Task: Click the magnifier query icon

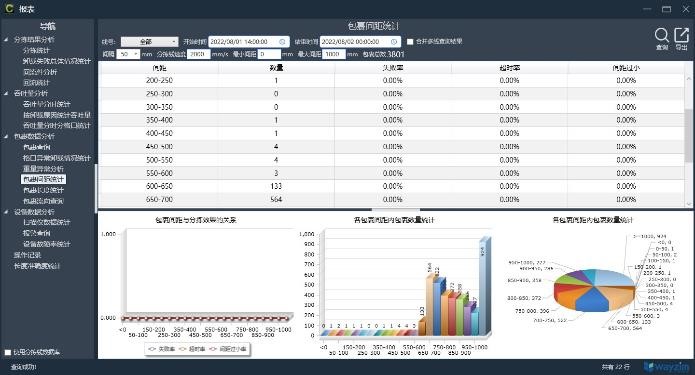Action: (661, 35)
